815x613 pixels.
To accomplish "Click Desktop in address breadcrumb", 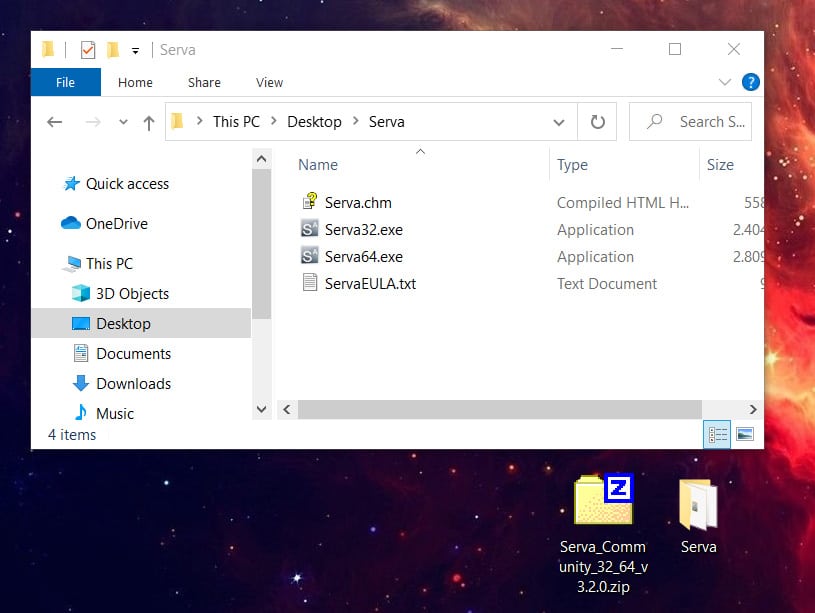I will (314, 122).
